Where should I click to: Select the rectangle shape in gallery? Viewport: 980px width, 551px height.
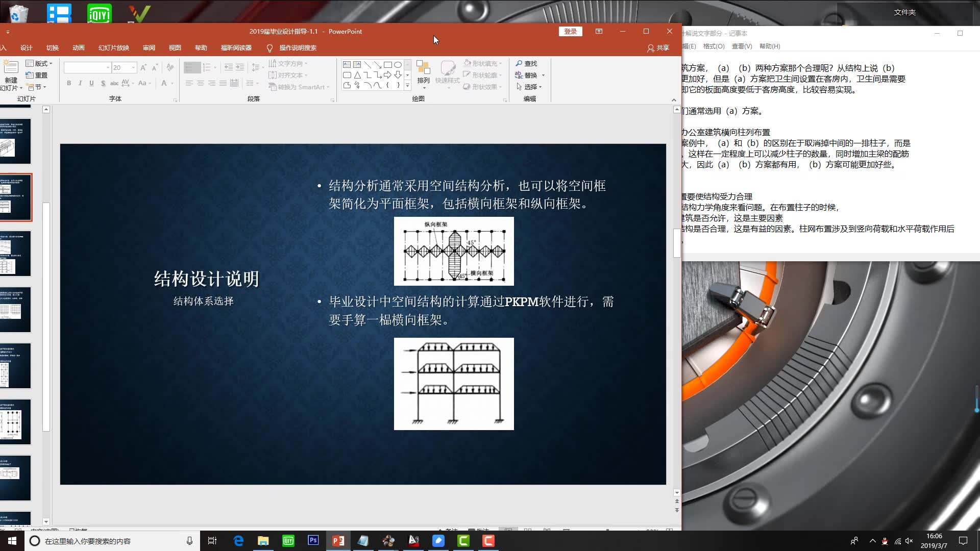pyautogui.click(x=388, y=65)
